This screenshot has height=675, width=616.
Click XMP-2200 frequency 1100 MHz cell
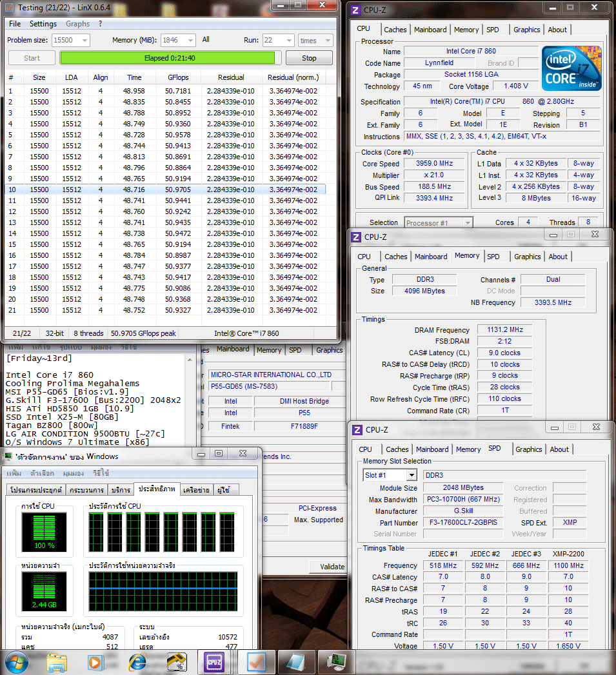[x=568, y=565]
